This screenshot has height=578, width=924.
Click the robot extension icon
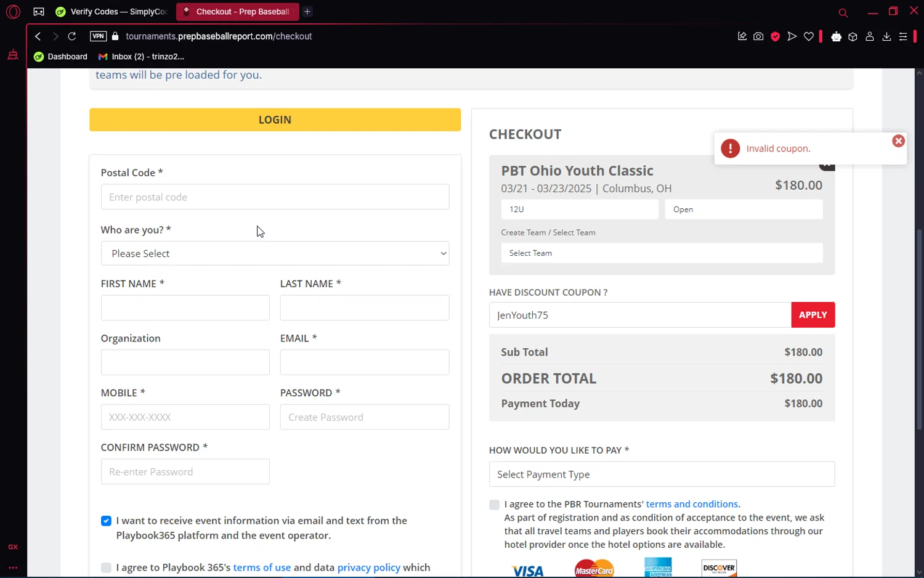836,36
